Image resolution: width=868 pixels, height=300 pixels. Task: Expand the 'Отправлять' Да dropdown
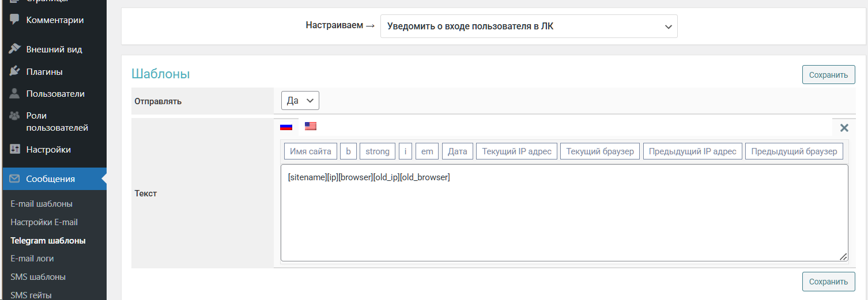tap(300, 101)
